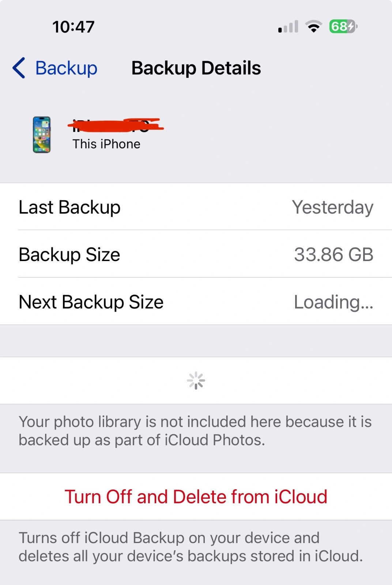Tap the iCloud Backup deletion footer note
Image resolution: width=392 pixels, height=585 pixels.
(191, 547)
